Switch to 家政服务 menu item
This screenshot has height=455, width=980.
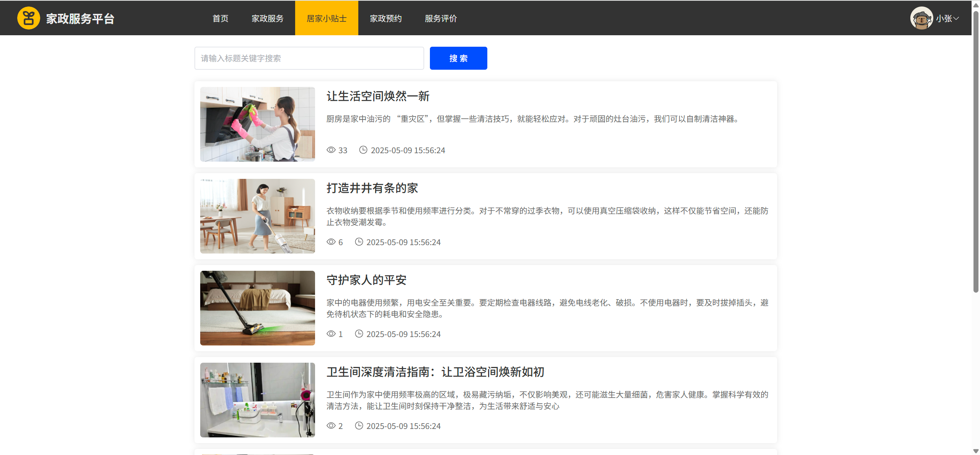click(267, 18)
